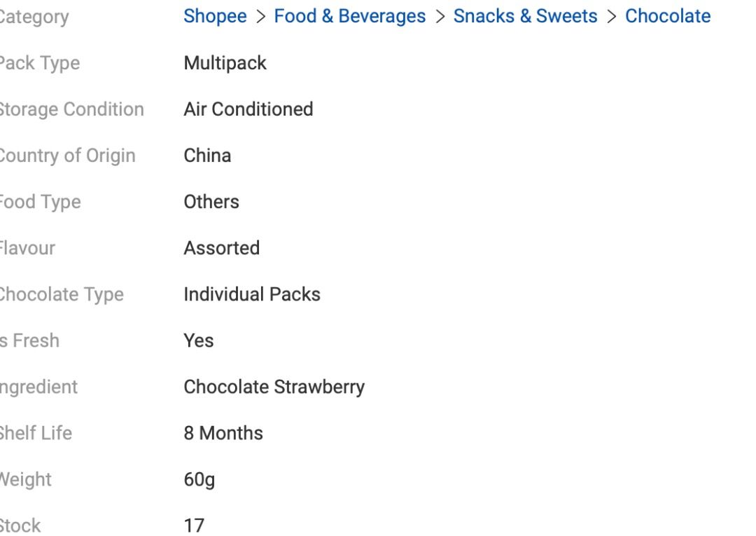Click the Storage Condition label
The height and width of the screenshot is (536, 756).
pos(70,109)
